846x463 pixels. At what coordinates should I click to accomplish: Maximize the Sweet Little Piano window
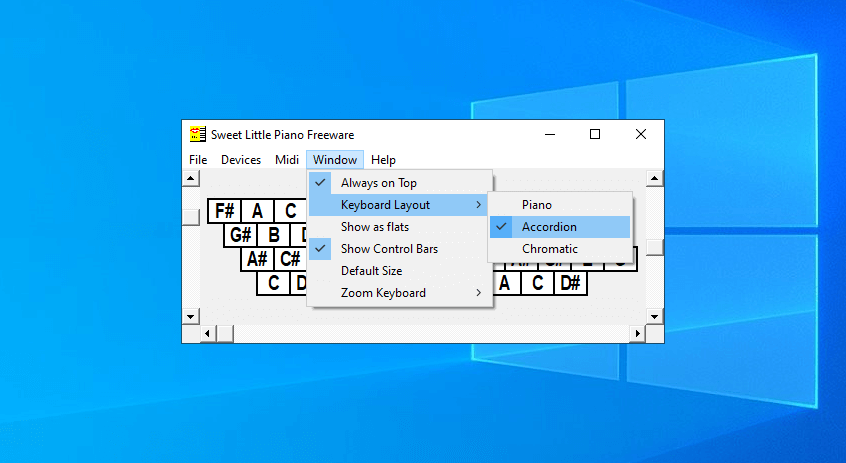pyautogui.click(x=595, y=134)
